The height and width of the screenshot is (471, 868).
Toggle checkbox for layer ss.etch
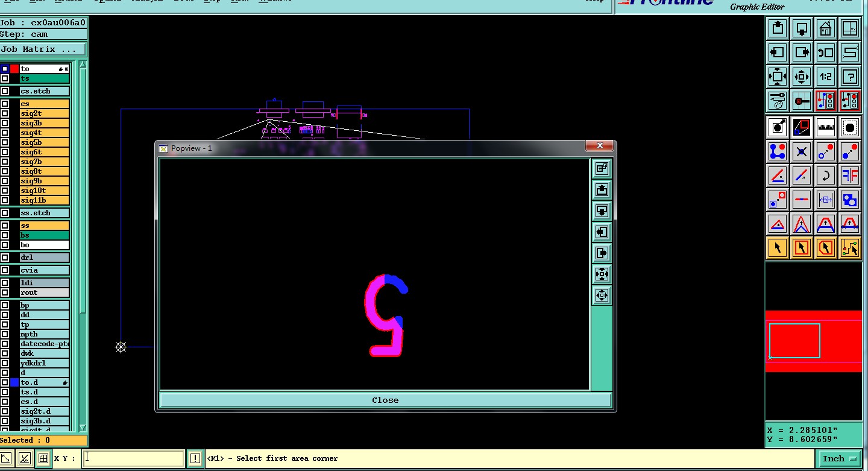(x=5, y=213)
